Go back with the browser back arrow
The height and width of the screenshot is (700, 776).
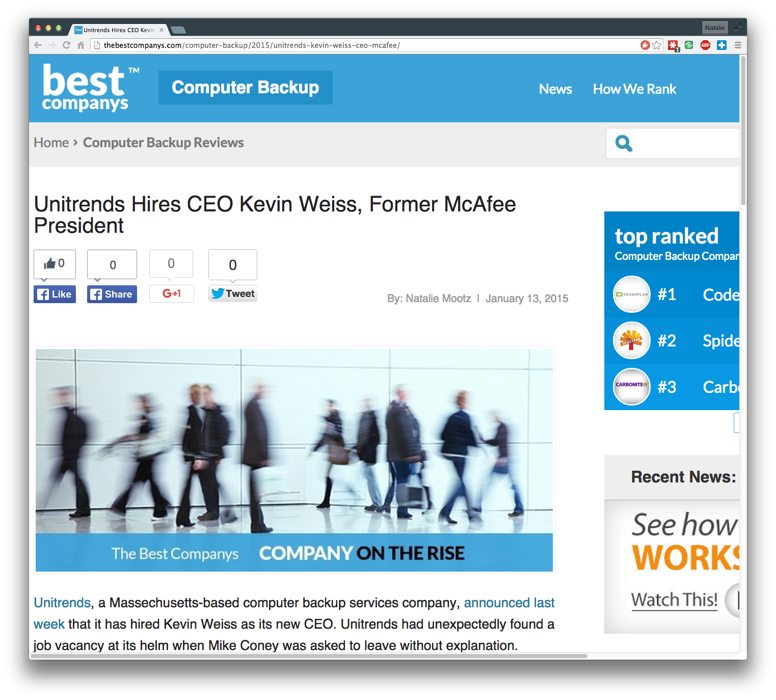point(38,45)
